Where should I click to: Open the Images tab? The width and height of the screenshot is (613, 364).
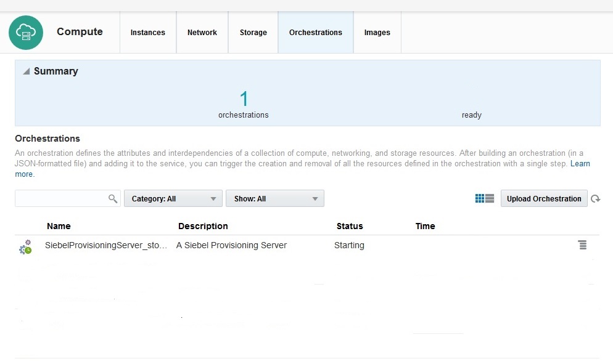(377, 33)
